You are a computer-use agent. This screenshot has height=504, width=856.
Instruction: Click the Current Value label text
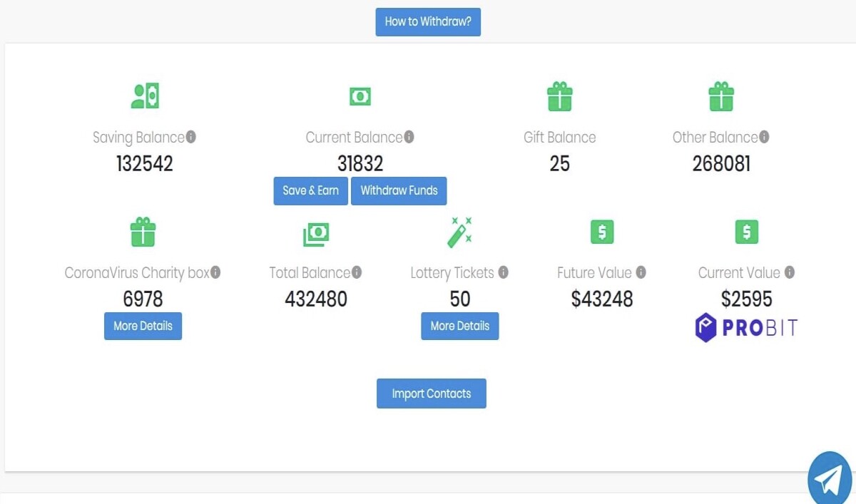739,273
